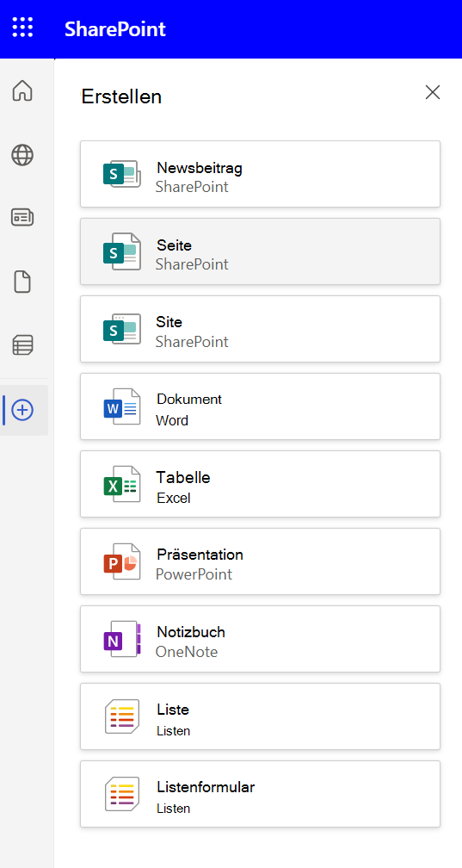The height and width of the screenshot is (868, 462).
Task: Create a new Liste
Action: [260, 716]
